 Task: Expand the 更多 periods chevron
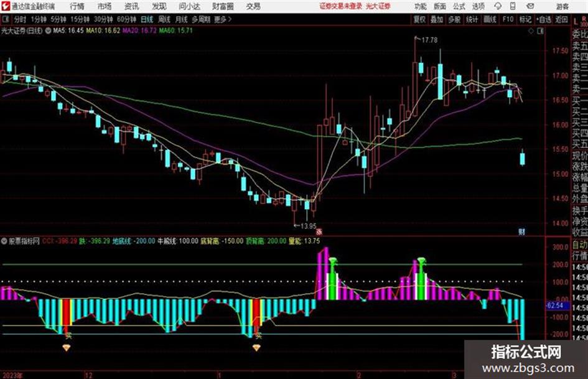[223, 19]
